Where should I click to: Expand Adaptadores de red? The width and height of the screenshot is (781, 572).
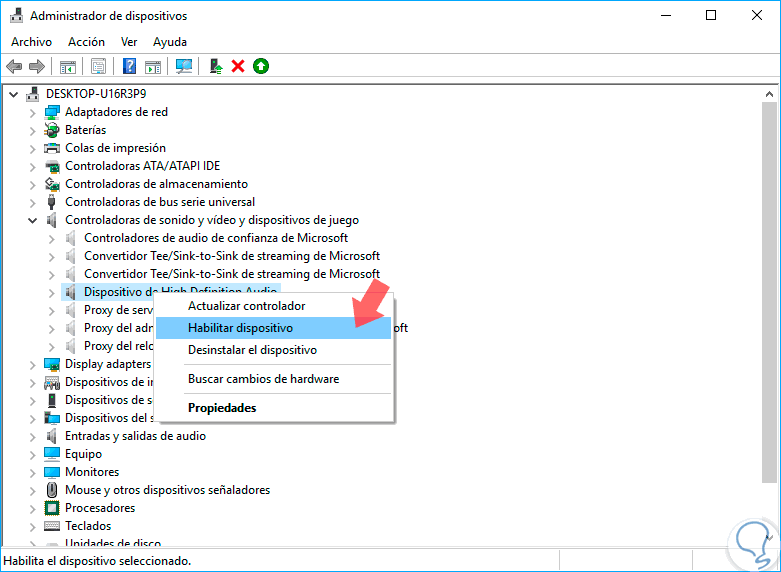click(32, 113)
